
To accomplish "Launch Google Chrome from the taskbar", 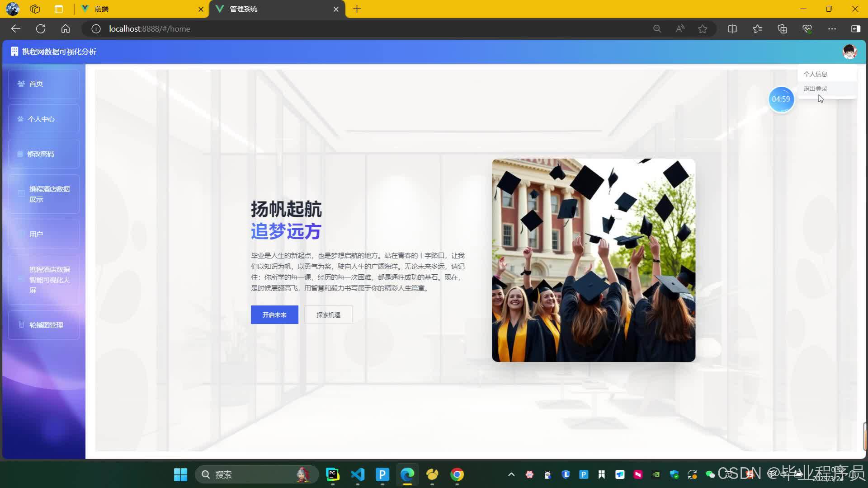I will point(457,474).
